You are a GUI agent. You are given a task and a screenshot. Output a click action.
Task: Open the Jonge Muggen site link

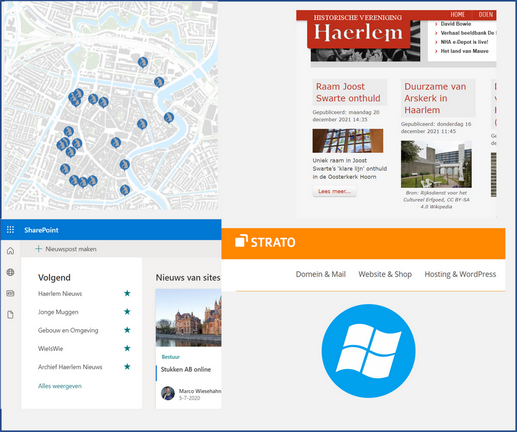coord(58,312)
